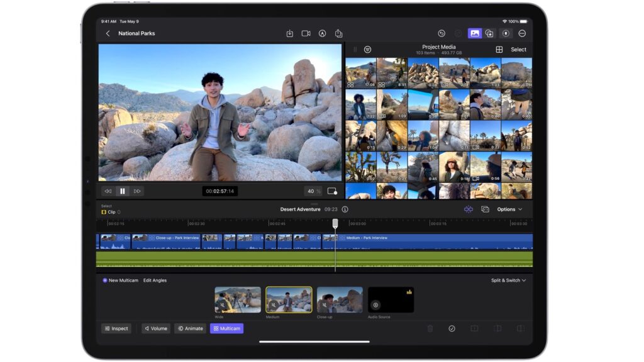The image size is (644, 362).
Task: Select the Close-up - Park Interview clip
Action: pos(166,241)
